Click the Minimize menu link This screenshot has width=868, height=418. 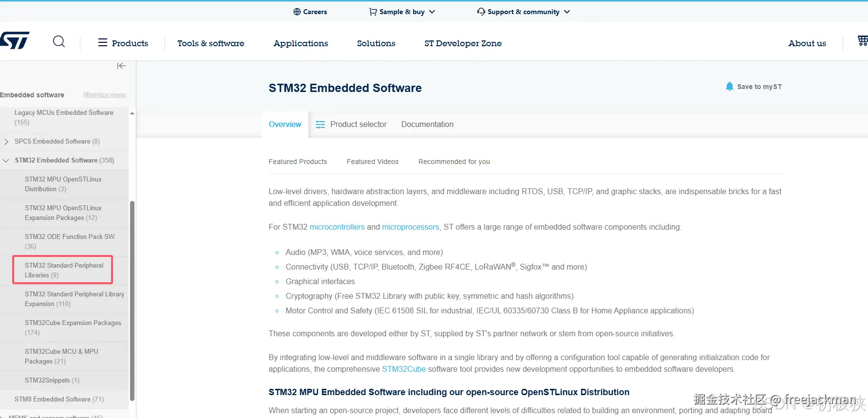[105, 95]
